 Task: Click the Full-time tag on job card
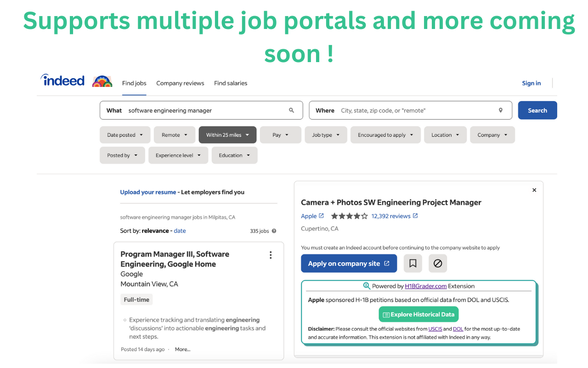point(136,299)
